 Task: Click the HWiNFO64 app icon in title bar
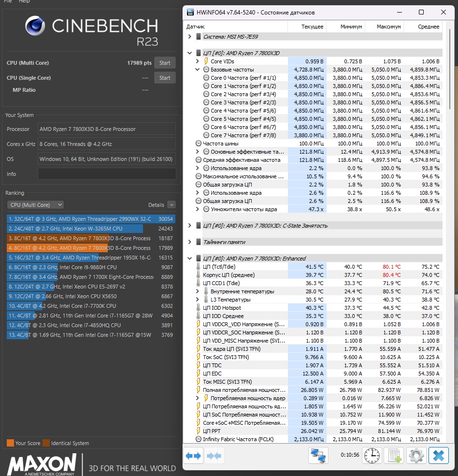point(190,13)
